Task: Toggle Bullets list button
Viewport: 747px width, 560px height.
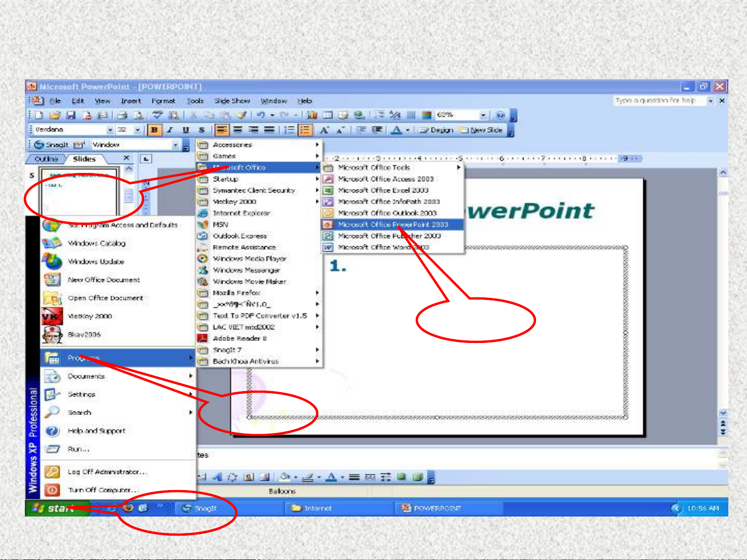Action: point(305,130)
